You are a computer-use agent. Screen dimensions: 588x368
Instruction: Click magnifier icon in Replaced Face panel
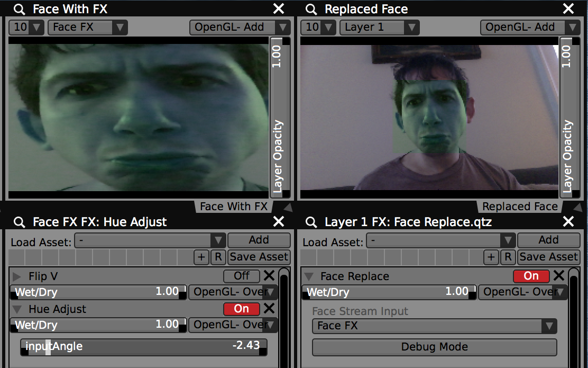[311, 9]
